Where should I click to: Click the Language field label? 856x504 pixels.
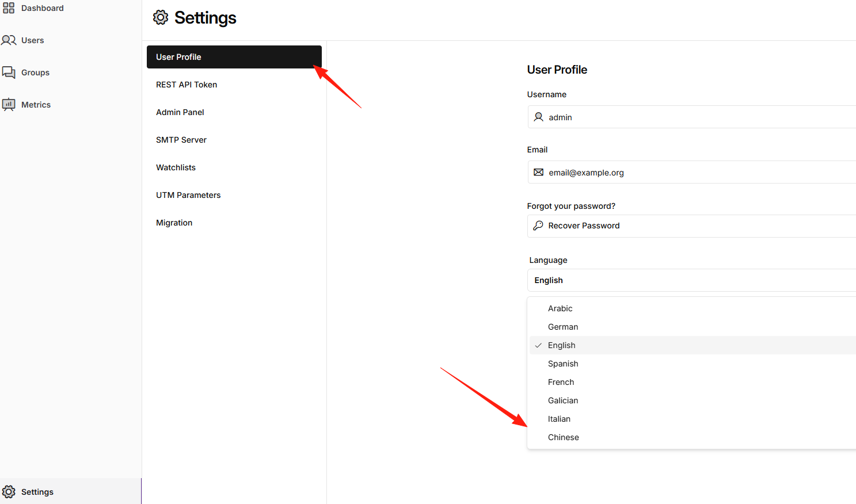[x=548, y=260]
